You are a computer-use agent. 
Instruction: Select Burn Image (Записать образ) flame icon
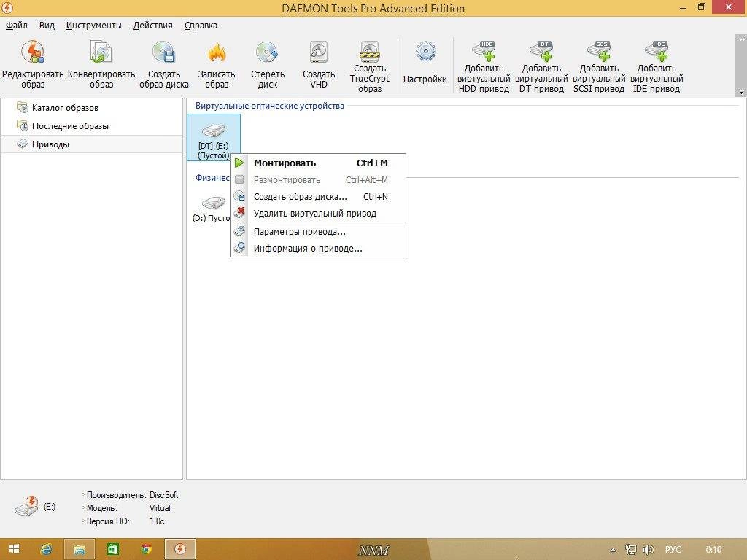tap(217, 65)
